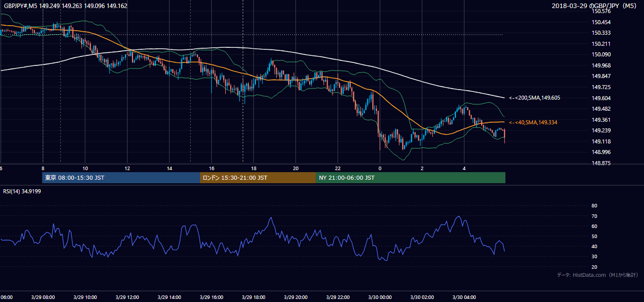Screen dimensions: 644x302
Task: Click the 3/29 20:00 time axis label
Action: click(x=295, y=297)
